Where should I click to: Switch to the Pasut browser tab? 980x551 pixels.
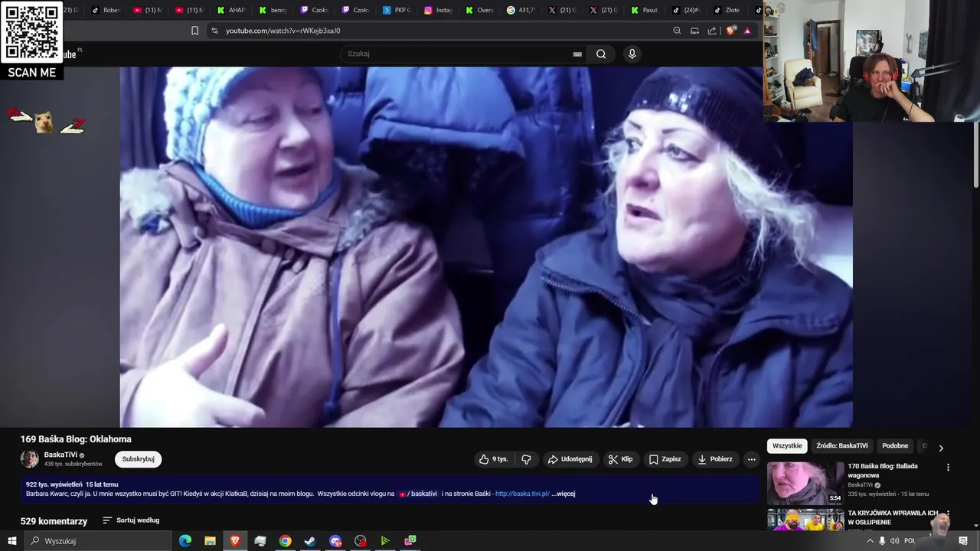(644, 10)
